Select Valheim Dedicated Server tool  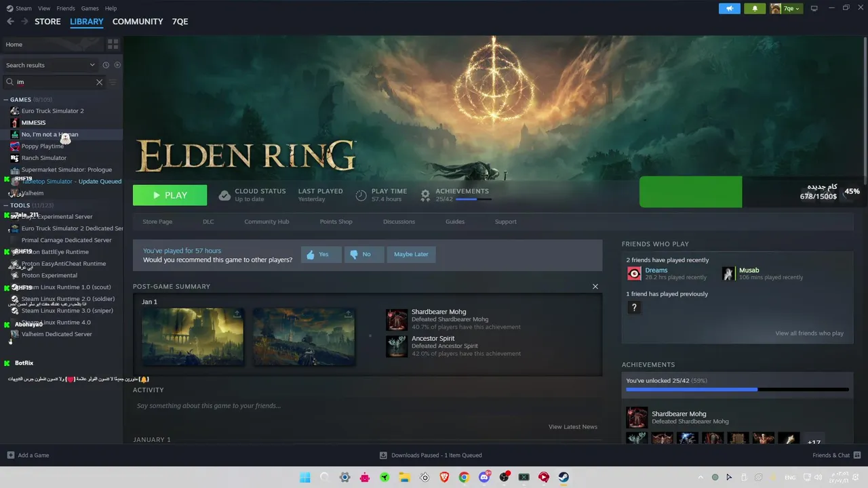pyautogui.click(x=56, y=334)
